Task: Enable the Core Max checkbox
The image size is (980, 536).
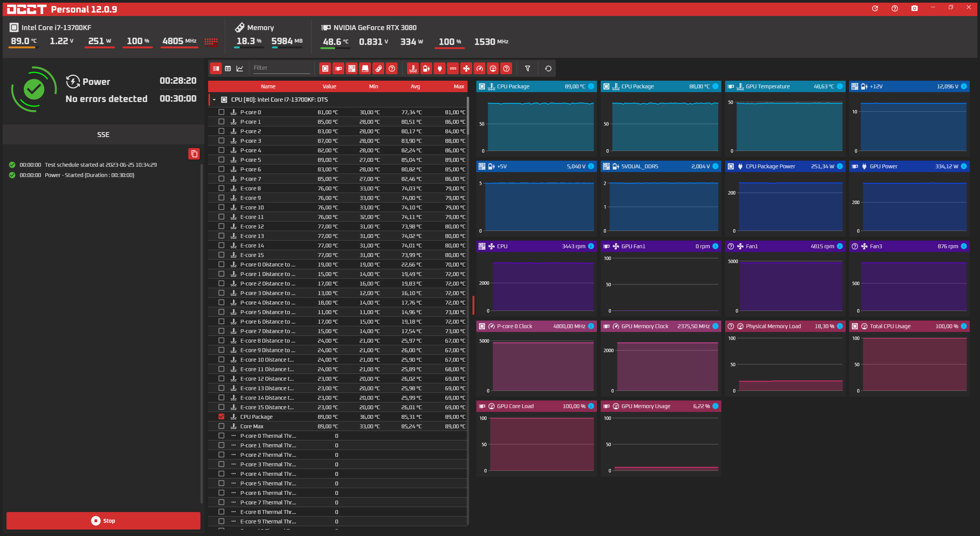Action: pos(221,426)
